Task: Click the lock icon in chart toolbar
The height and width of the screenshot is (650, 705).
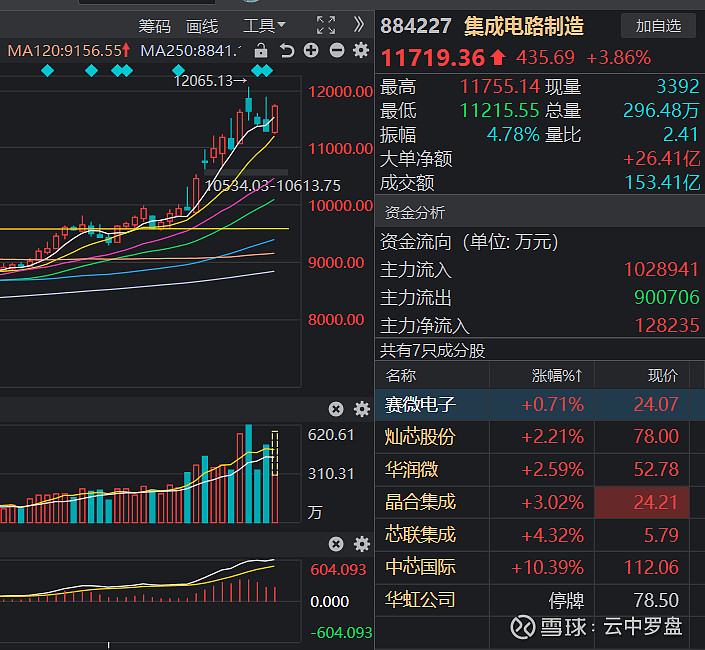Action: (261, 50)
